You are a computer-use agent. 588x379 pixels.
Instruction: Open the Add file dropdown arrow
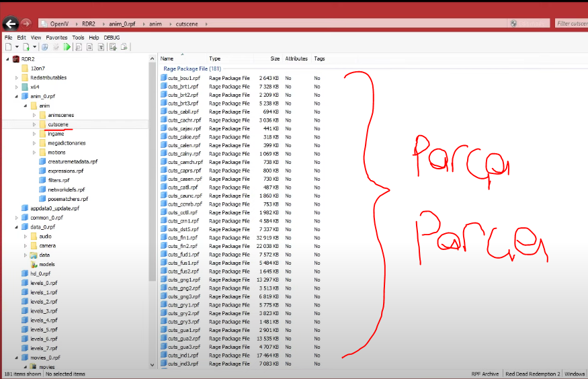point(34,47)
